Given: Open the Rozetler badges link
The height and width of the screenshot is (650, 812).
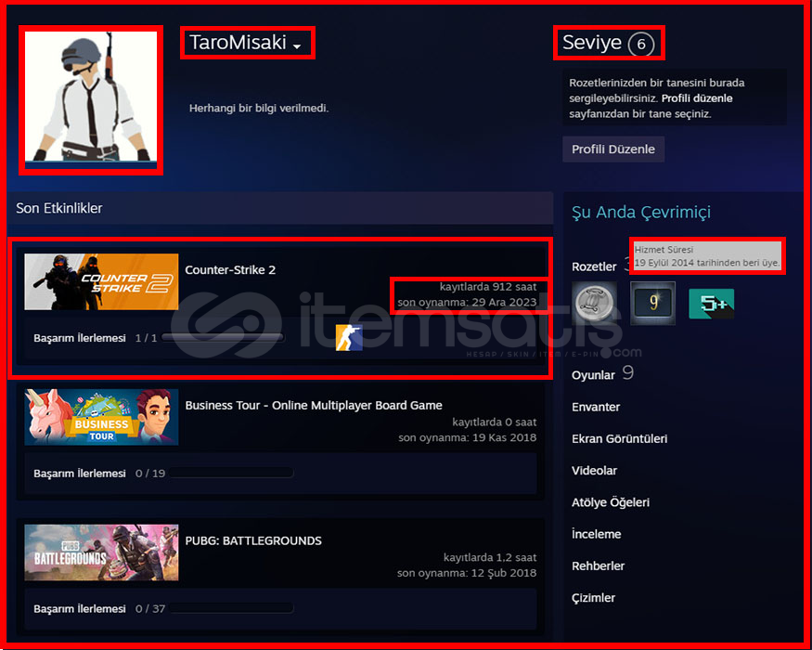Looking at the screenshot, I should 594,266.
